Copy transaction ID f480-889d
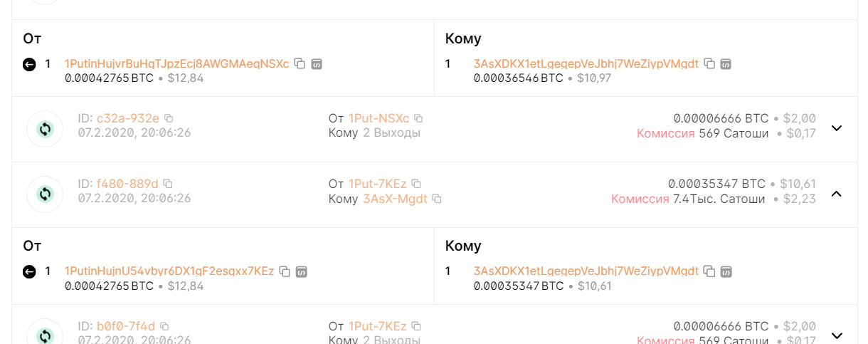The image size is (868, 344). click(x=168, y=184)
